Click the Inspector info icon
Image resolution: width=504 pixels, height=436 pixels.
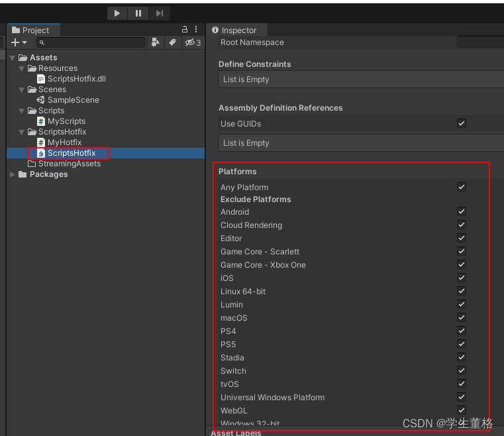tap(215, 30)
